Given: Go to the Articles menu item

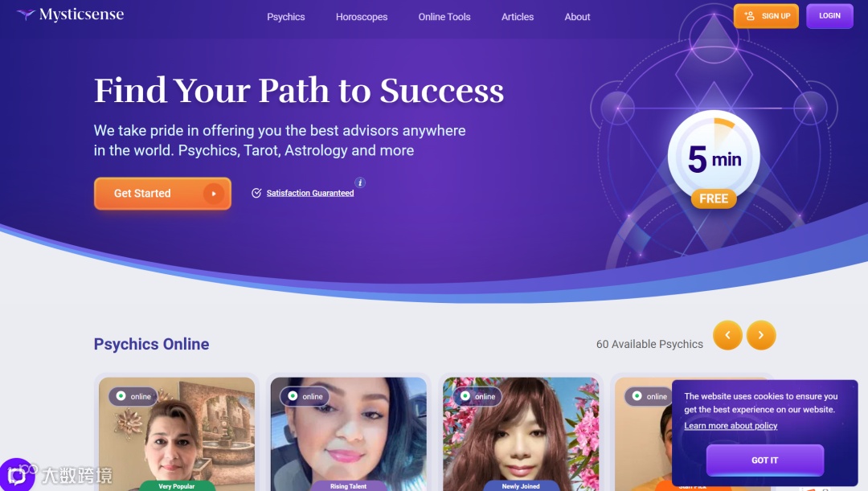Looking at the screenshot, I should [x=518, y=17].
